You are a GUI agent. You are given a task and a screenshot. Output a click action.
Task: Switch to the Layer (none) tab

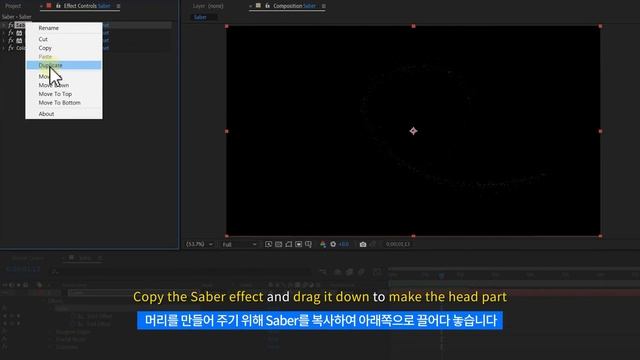(x=208, y=6)
